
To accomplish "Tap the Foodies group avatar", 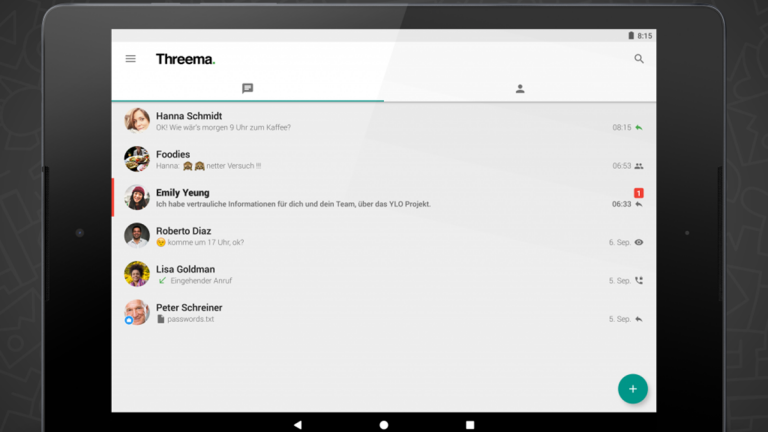I will pos(137,159).
